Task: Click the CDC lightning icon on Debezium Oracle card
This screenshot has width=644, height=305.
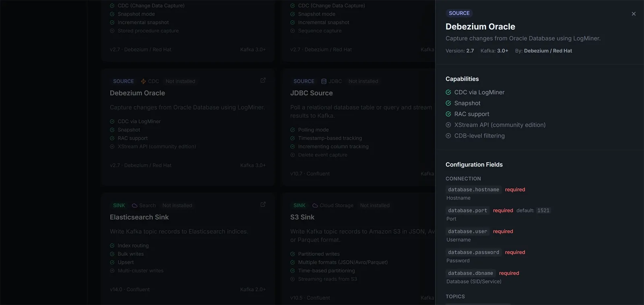Action: [143, 81]
